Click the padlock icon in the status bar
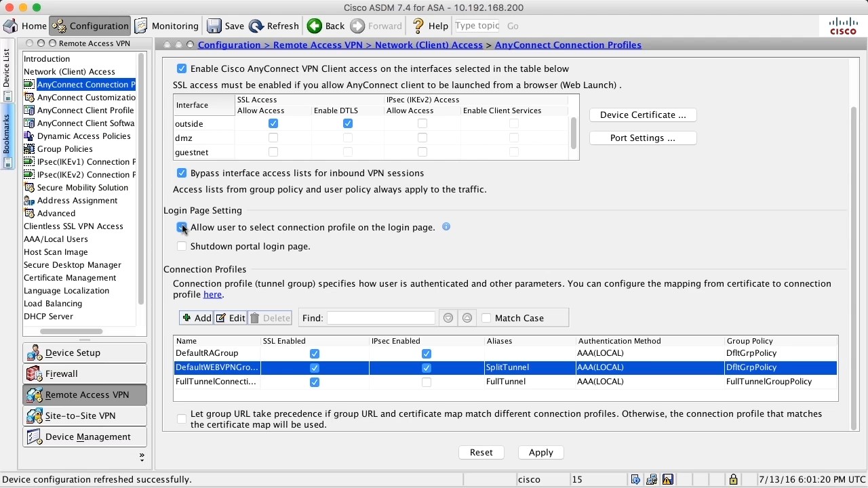 coord(733,479)
